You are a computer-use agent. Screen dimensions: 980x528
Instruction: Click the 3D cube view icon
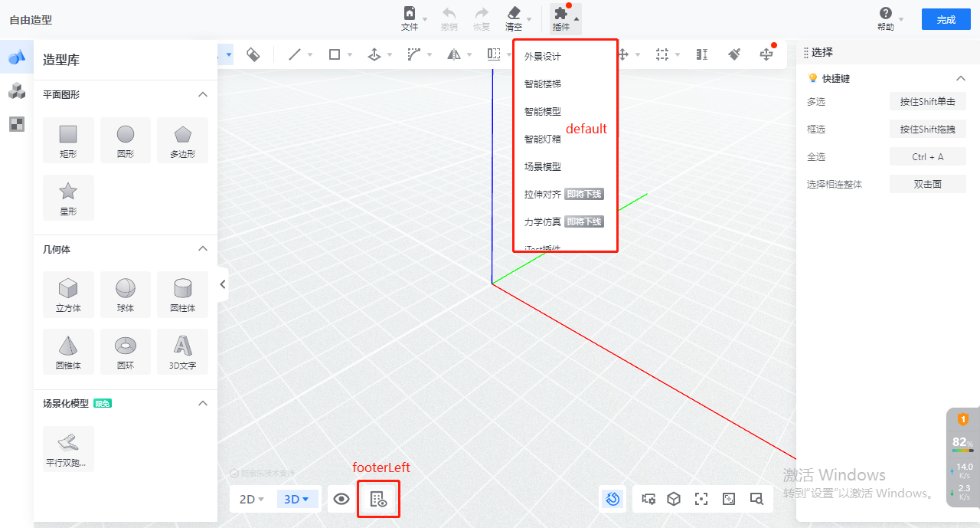[674, 499]
